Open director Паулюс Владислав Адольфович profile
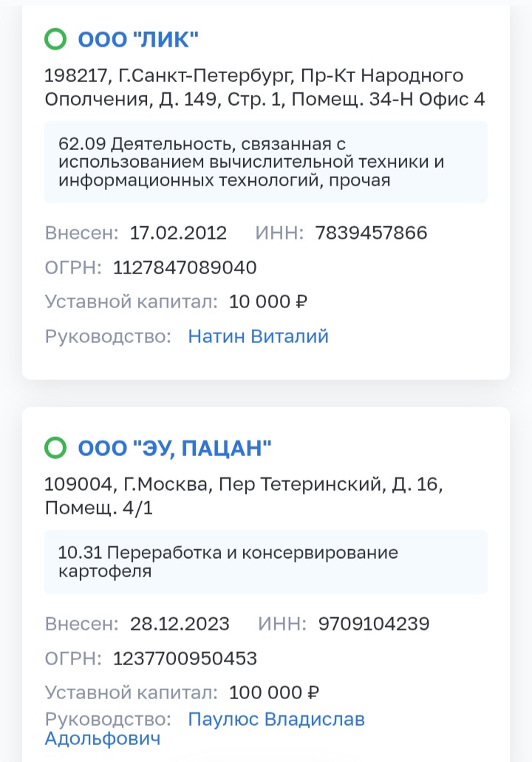Viewport: 532px width, 762px height. coord(205,729)
